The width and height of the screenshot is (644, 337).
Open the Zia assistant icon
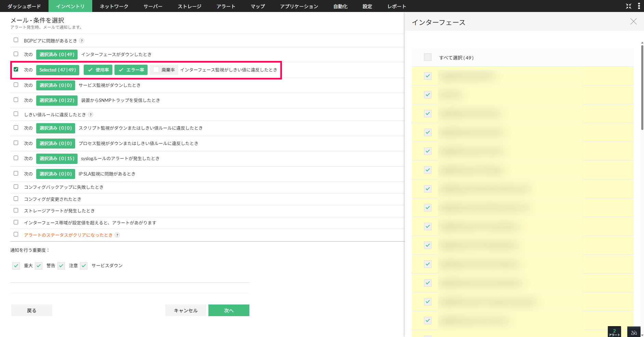(634, 332)
